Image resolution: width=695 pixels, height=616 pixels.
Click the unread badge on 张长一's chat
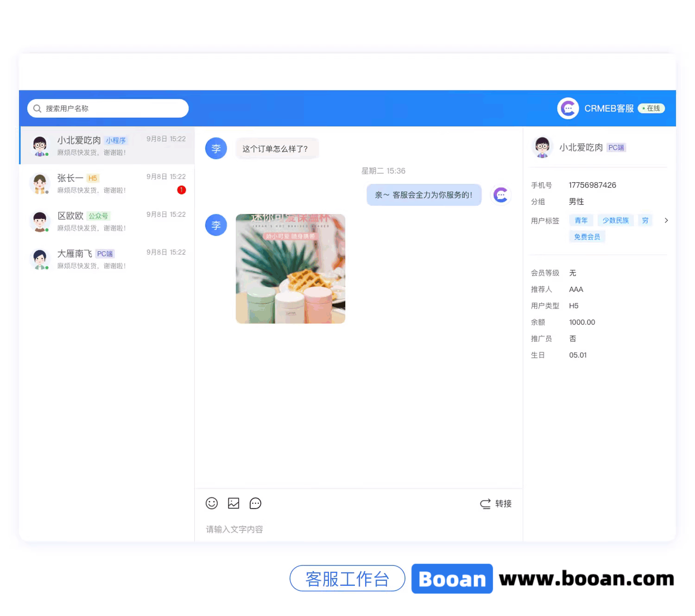pyautogui.click(x=181, y=190)
